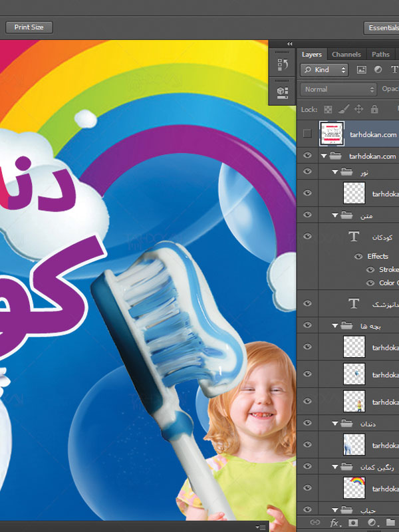Image resolution: width=399 pixels, height=532 pixels.
Task: Collapse the tarhdokan.com group
Action: click(x=324, y=156)
